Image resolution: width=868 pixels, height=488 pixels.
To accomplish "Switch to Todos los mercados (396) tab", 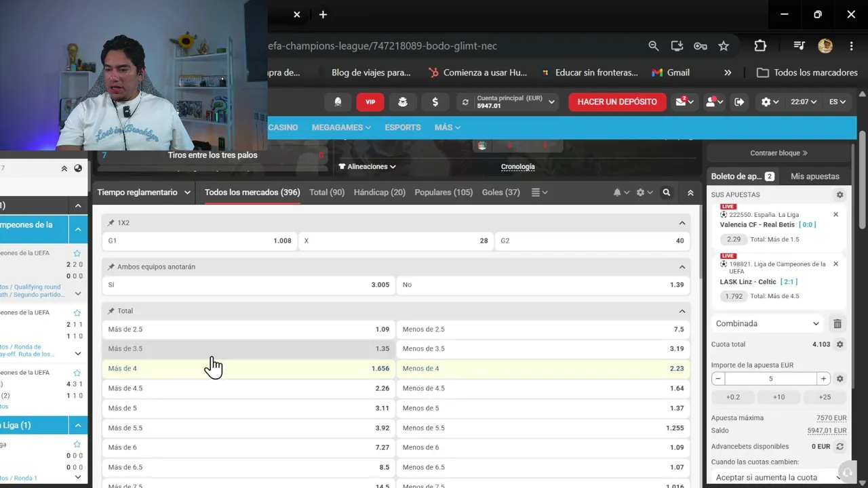I will coord(252,192).
